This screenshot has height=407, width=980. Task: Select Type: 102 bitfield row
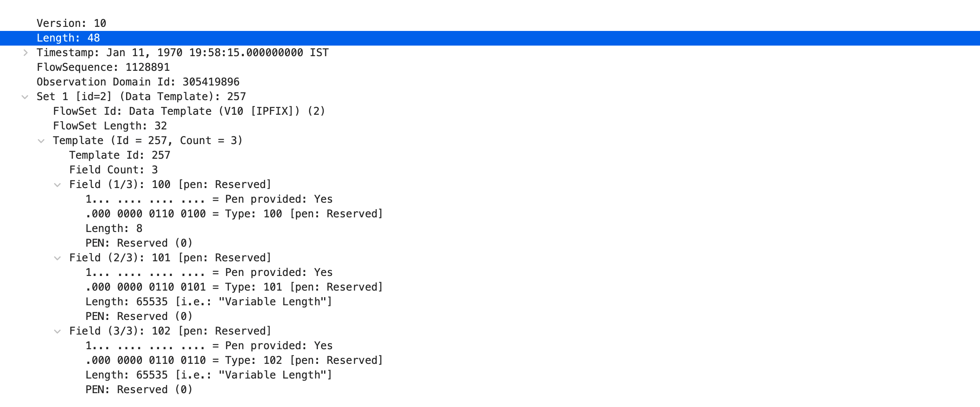pos(234,360)
